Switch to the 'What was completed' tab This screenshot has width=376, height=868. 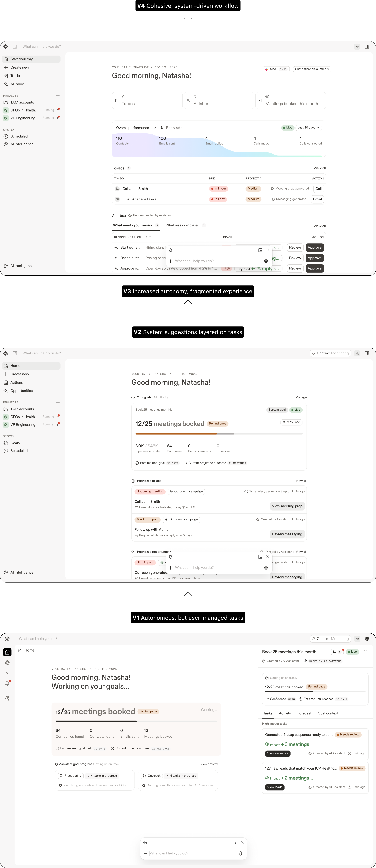pyautogui.click(x=182, y=225)
